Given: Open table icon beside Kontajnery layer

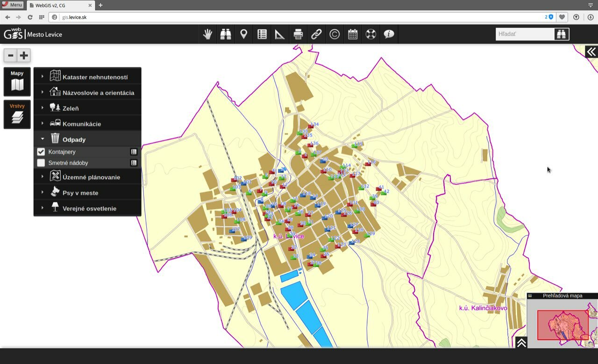Looking at the screenshot, I should pos(134,152).
